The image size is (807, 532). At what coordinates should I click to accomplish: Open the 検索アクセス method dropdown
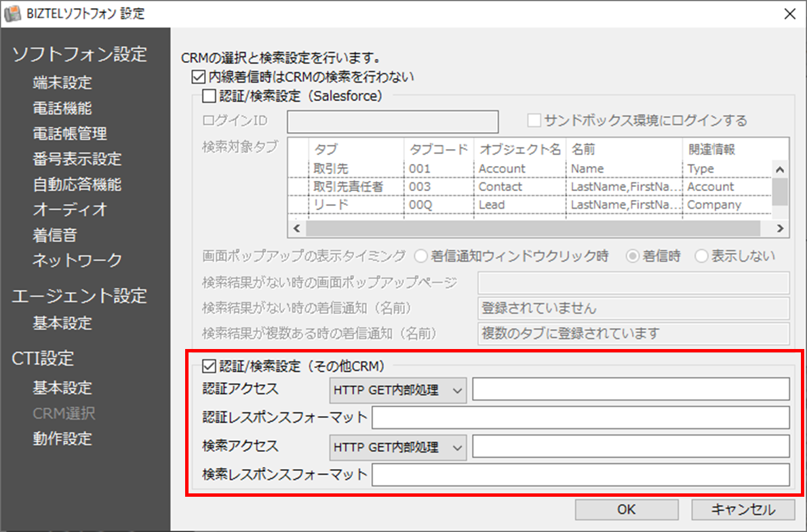click(x=397, y=447)
